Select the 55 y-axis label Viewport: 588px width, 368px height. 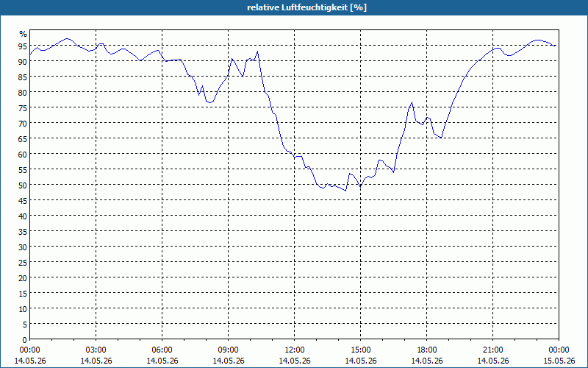[23, 170]
